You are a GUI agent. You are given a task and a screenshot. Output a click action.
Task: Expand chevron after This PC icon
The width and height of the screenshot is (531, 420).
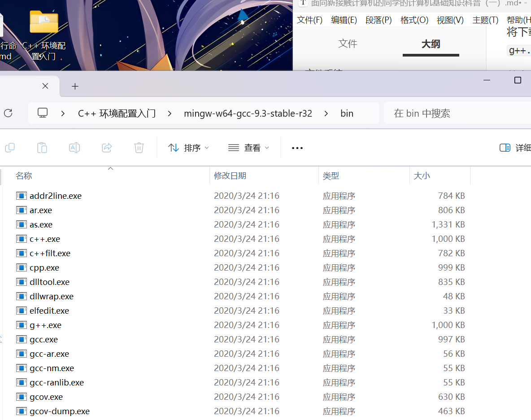click(63, 114)
